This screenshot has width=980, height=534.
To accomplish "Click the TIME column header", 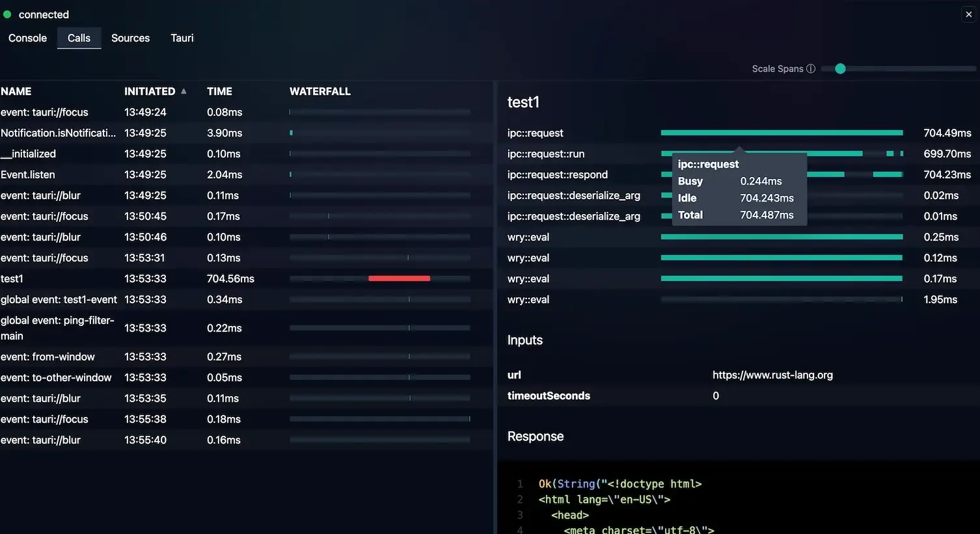I will (x=219, y=91).
